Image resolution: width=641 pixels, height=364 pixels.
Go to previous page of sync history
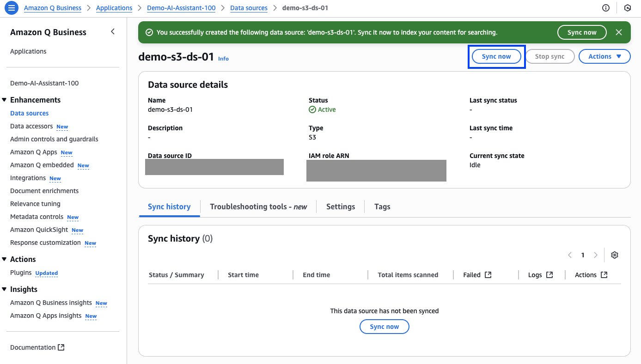point(570,255)
